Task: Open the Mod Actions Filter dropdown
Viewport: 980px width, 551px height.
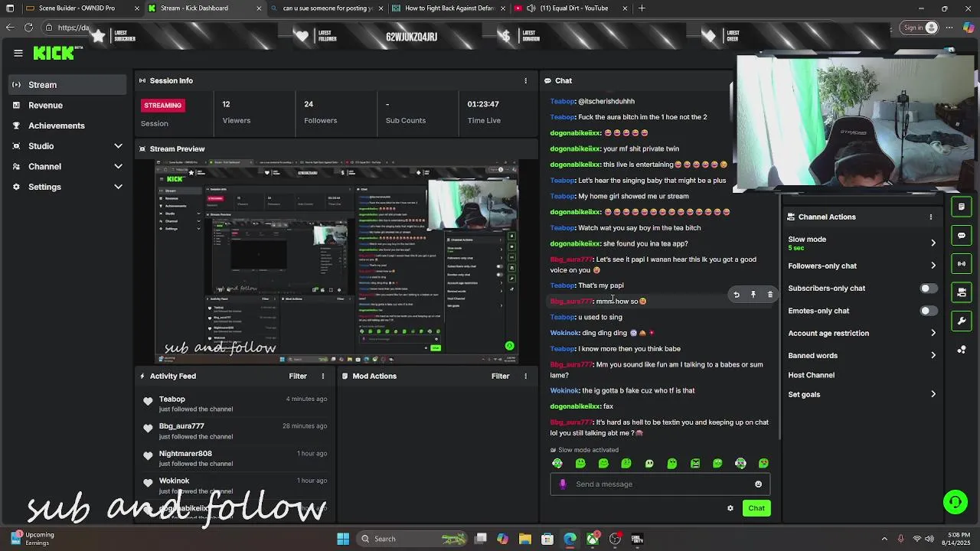Action: click(x=501, y=376)
